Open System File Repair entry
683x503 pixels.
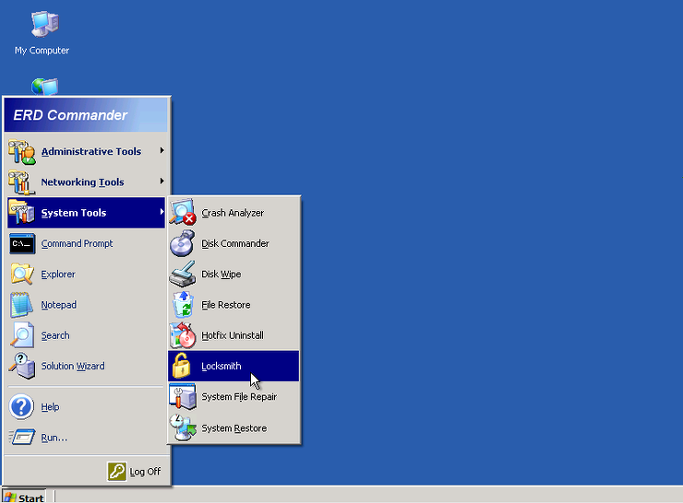coord(233,397)
